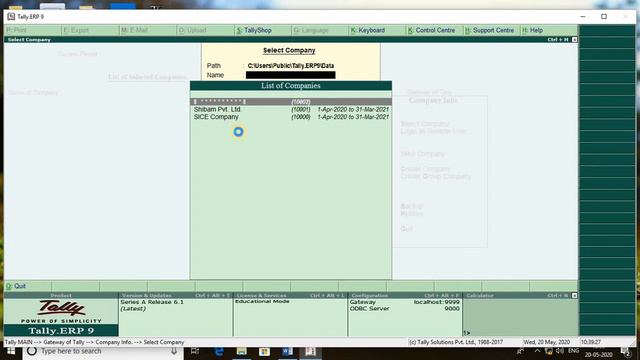Open the Keyboard menu in toolbar
The height and width of the screenshot is (360, 640).
pyautogui.click(x=367, y=30)
